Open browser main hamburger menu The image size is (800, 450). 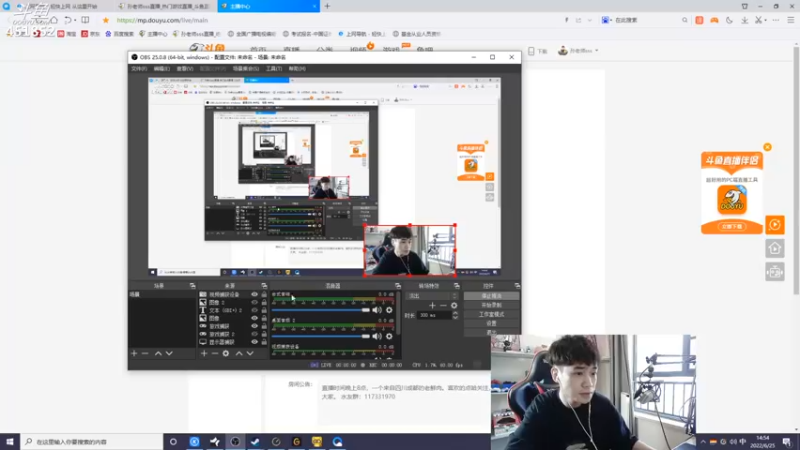click(x=790, y=20)
